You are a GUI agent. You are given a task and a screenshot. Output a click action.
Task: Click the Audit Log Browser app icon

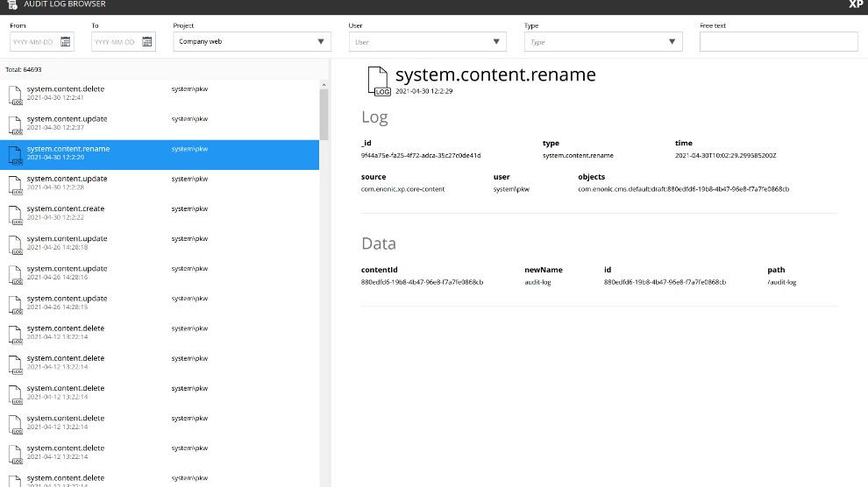12,4
